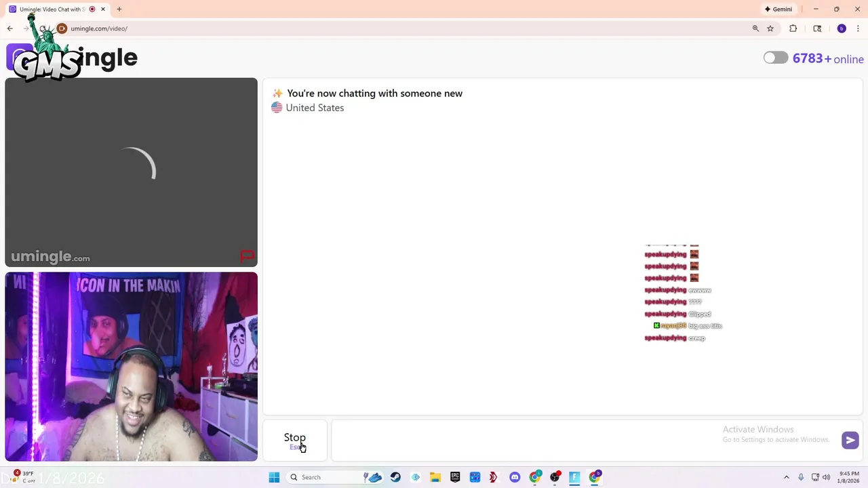Send the message with the arrow button
The image size is (868, 488).
[850, 440]
